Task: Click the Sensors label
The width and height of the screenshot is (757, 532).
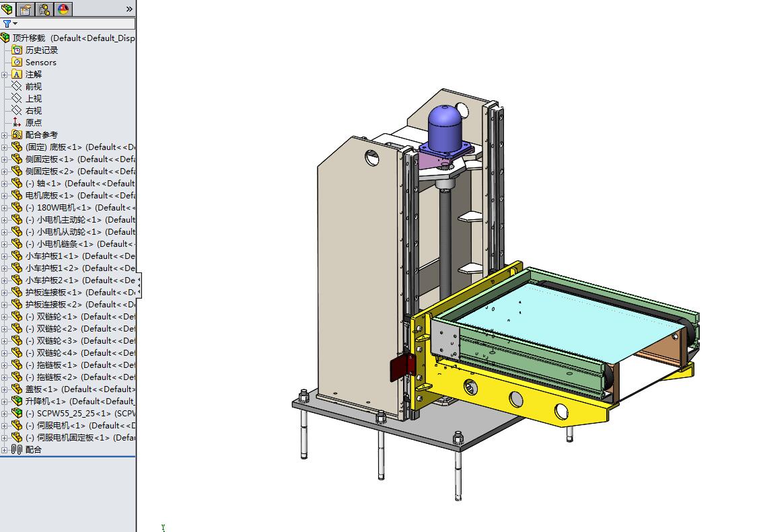Action: pos(41,63)
